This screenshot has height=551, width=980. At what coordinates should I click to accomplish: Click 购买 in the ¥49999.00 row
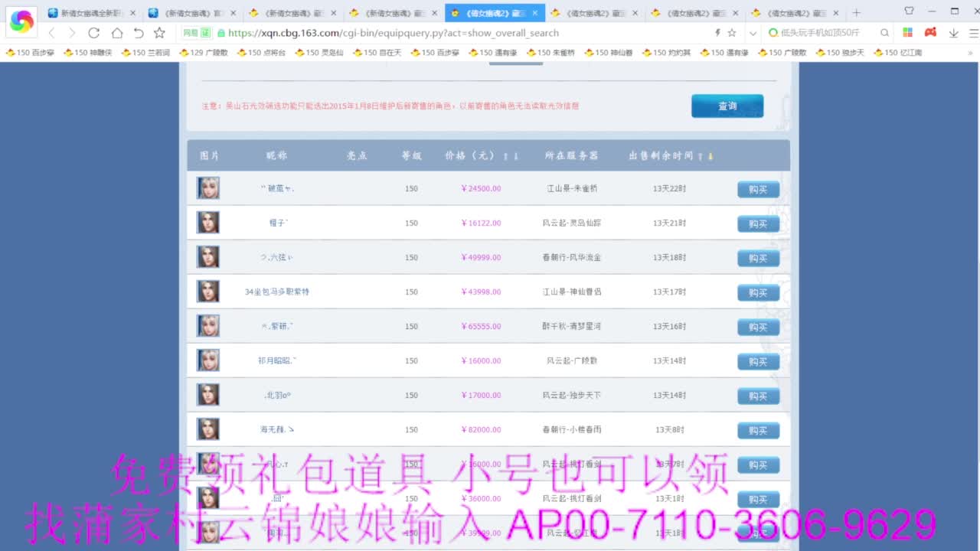[x=758, y=258]
